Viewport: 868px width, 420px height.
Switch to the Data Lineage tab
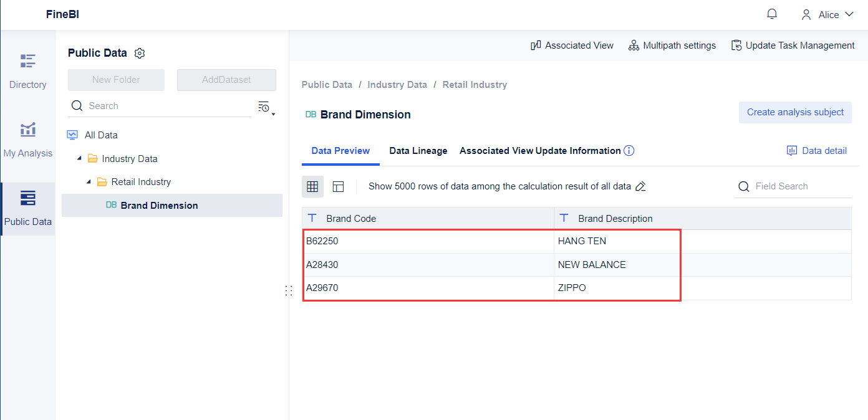[x=418, y=150]
